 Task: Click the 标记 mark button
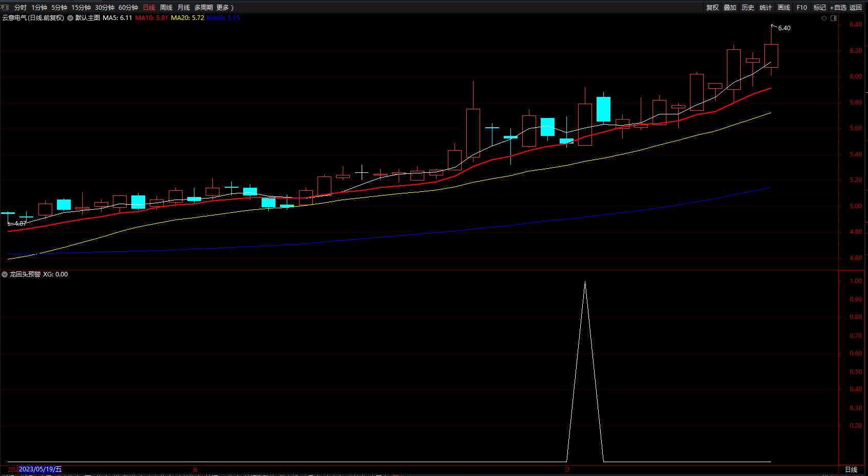(820, 8)
